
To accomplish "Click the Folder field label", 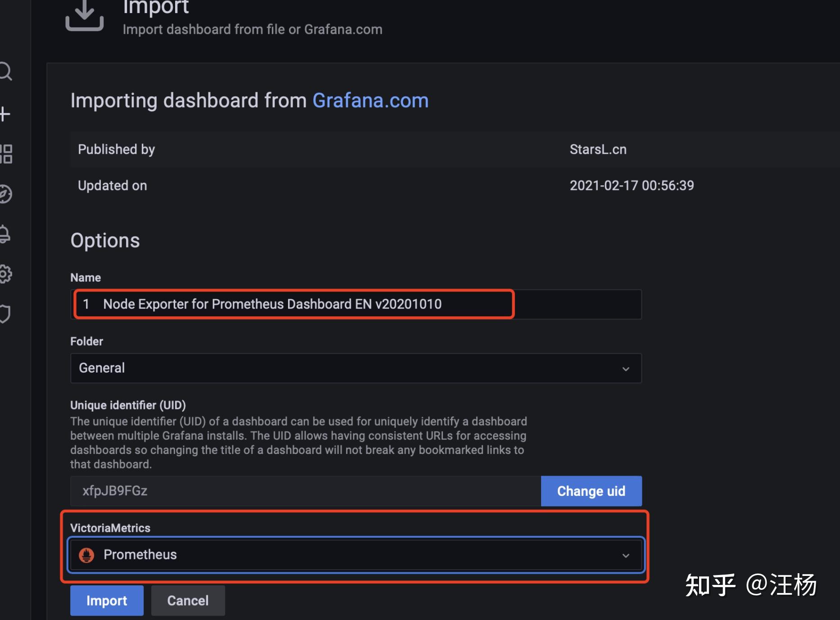I will point(86,341).
